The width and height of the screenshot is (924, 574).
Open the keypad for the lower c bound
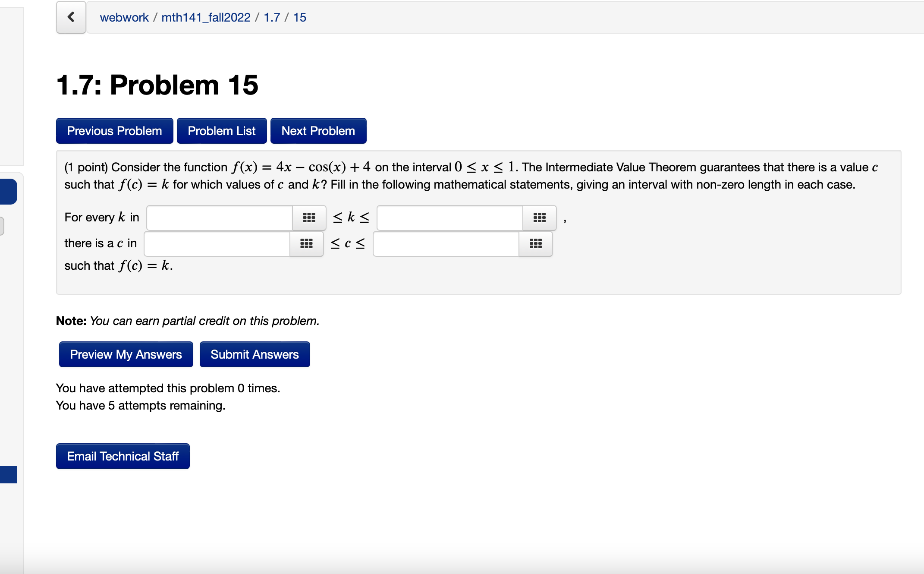(x=306, y=244)
